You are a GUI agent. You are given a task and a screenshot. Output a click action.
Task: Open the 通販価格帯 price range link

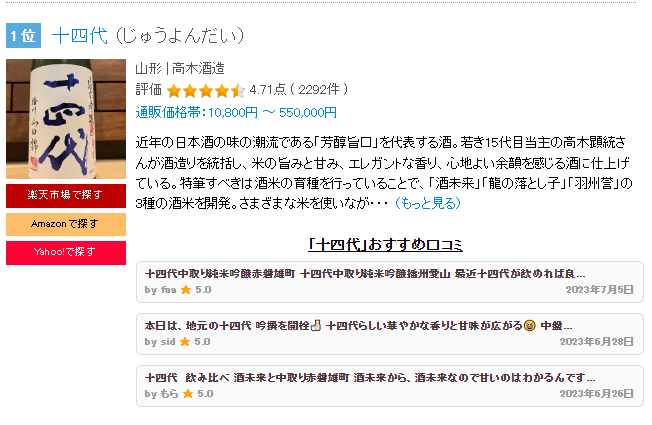point(236,112)
